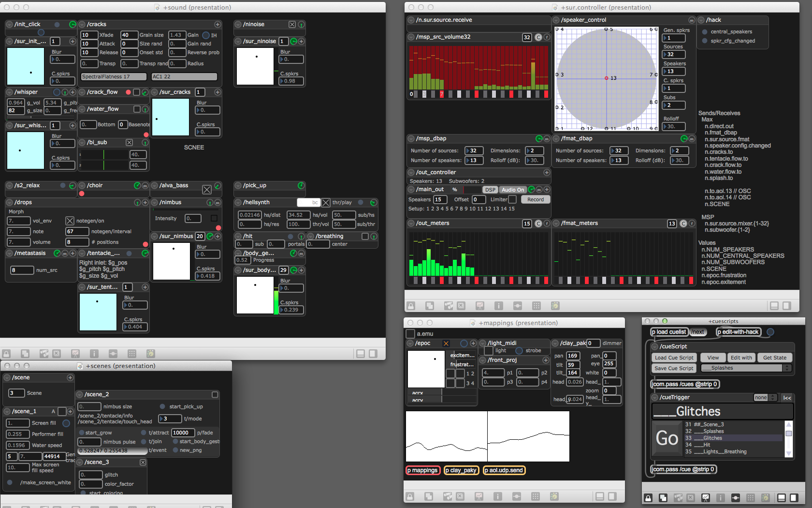Toggle the X box on /ninoise module
Screen dimensions: 812x508
click(x=292, y=25)
